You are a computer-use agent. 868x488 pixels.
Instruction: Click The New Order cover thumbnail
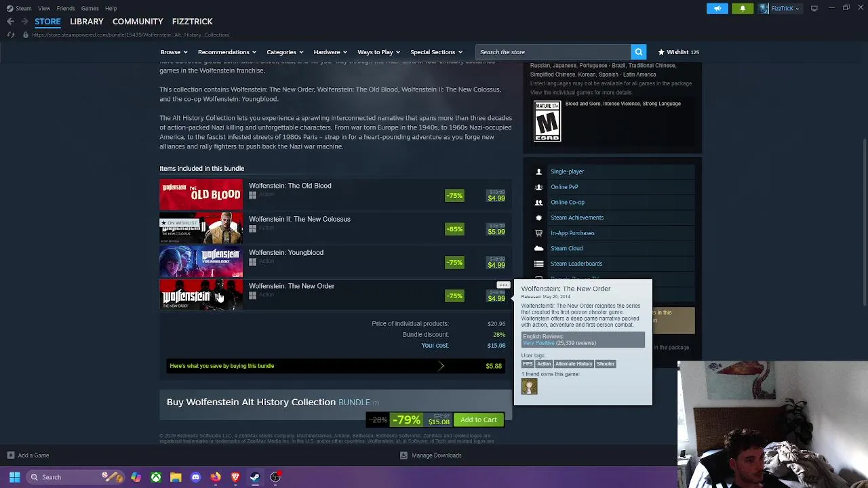(x=201, y=295)
